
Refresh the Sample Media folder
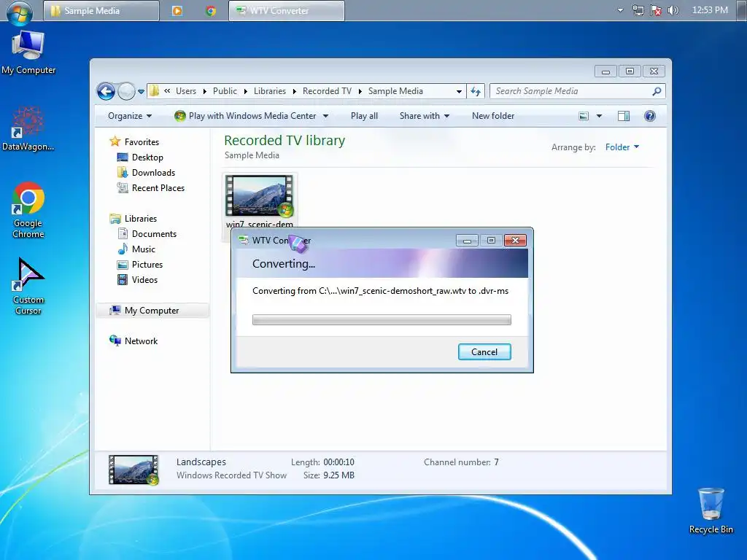476,91
